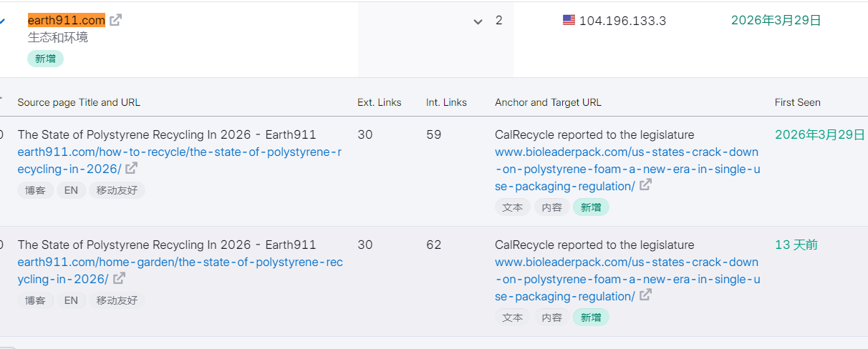This screenshot has height=349, width=868.
Task: Open external icon of second row's bioleaderpack target URL
Action: pyautogui.click(x=645, y=295)
